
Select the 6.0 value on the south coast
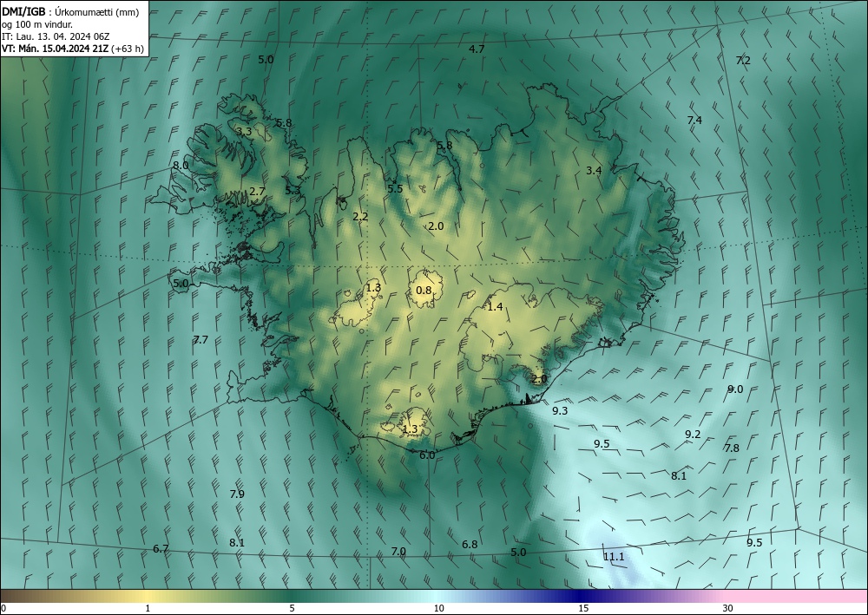427,455
